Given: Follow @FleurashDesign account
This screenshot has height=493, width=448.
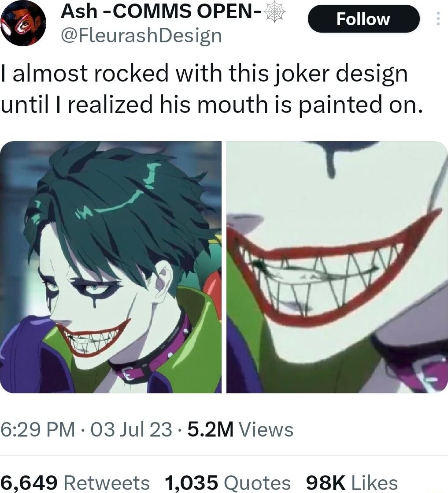Looking at the screenshot, I should (364, 19).
